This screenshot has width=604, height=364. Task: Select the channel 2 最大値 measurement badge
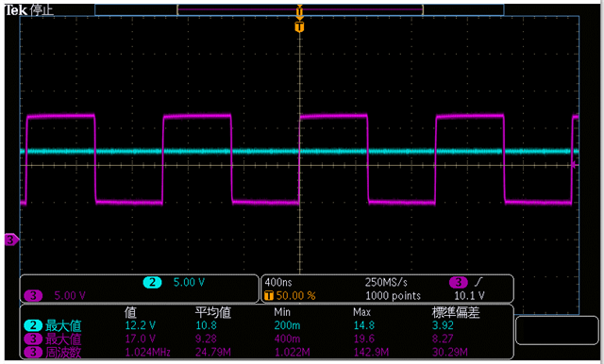(33, 325)
